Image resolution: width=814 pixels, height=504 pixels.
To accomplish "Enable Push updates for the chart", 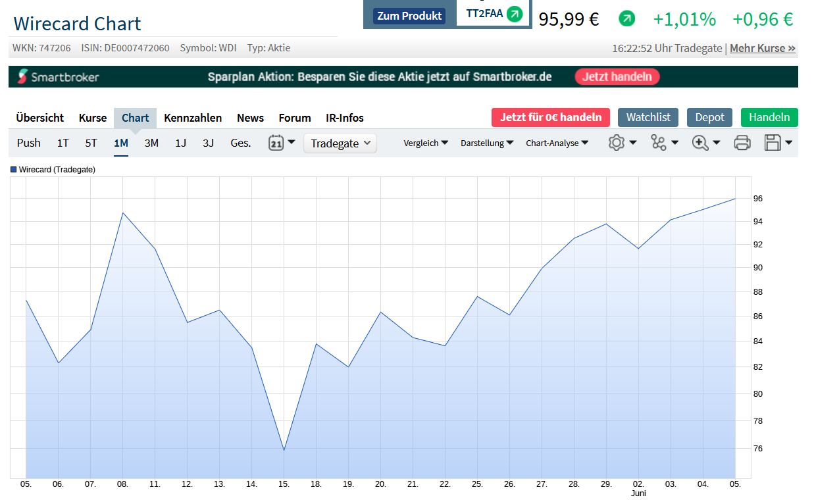I will tap(28, 142).
